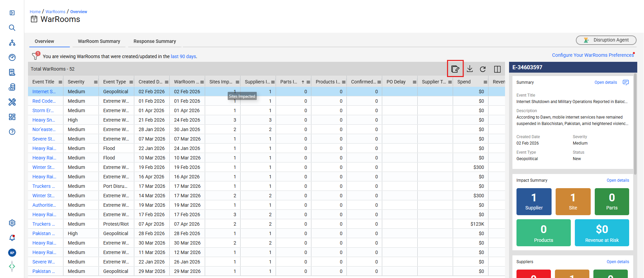Open the column chooser icon
644x278 pixels.
tap(497, 69)
